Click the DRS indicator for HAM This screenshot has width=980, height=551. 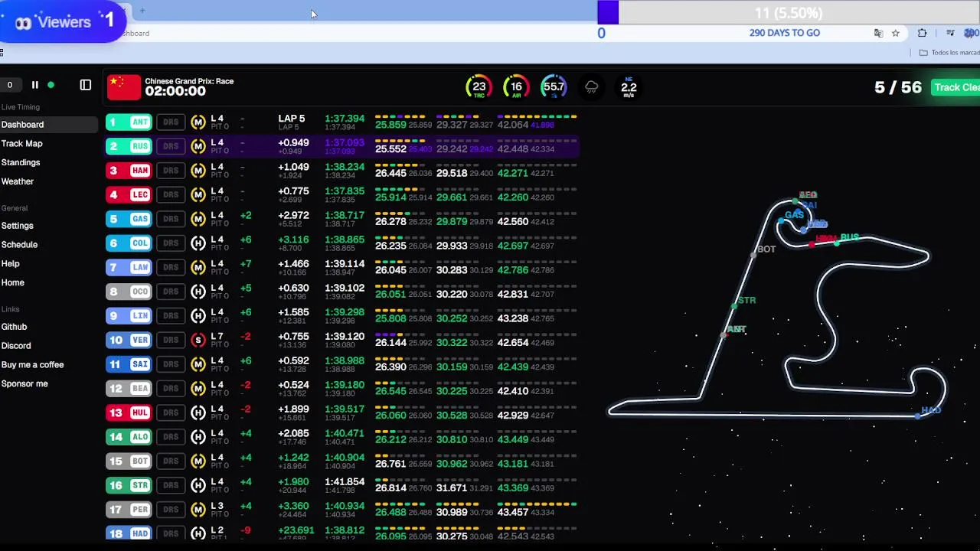tap(171, 171)
